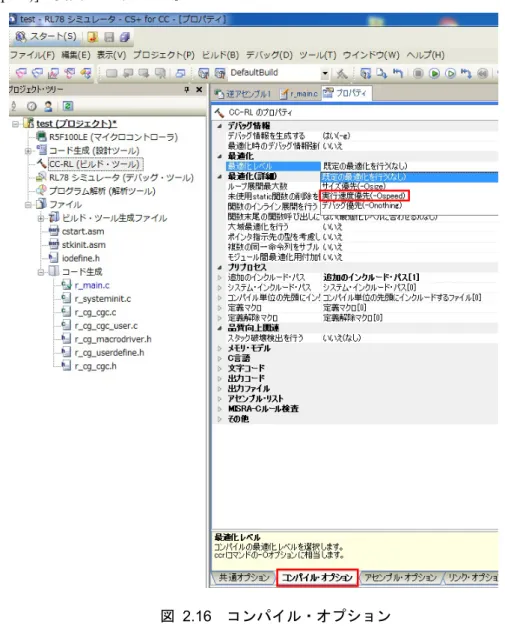
Task: Click the yellow open-file icon beside スタート
Action: (92, 37)
